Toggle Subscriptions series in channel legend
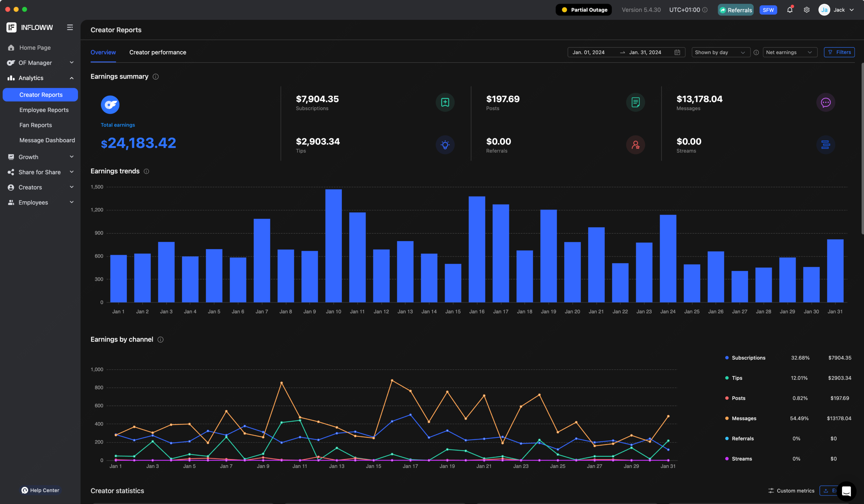Image resolution: width=864 pixels, height=504 pixels. 748,357
